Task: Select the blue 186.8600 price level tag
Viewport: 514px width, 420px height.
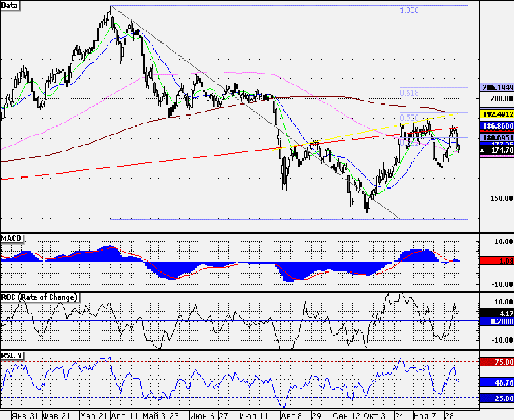Action: click(497, 126)
